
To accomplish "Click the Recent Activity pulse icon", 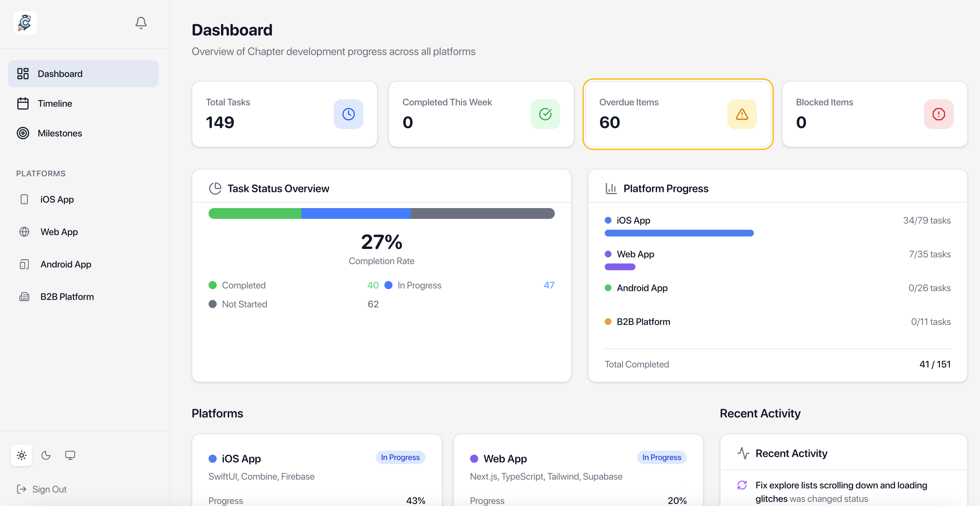I will (743, 453).
